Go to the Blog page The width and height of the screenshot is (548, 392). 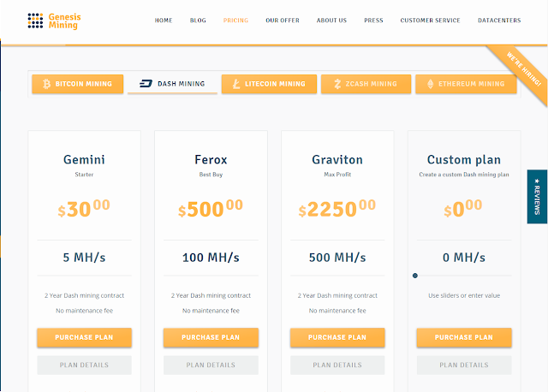click(198, 21)
